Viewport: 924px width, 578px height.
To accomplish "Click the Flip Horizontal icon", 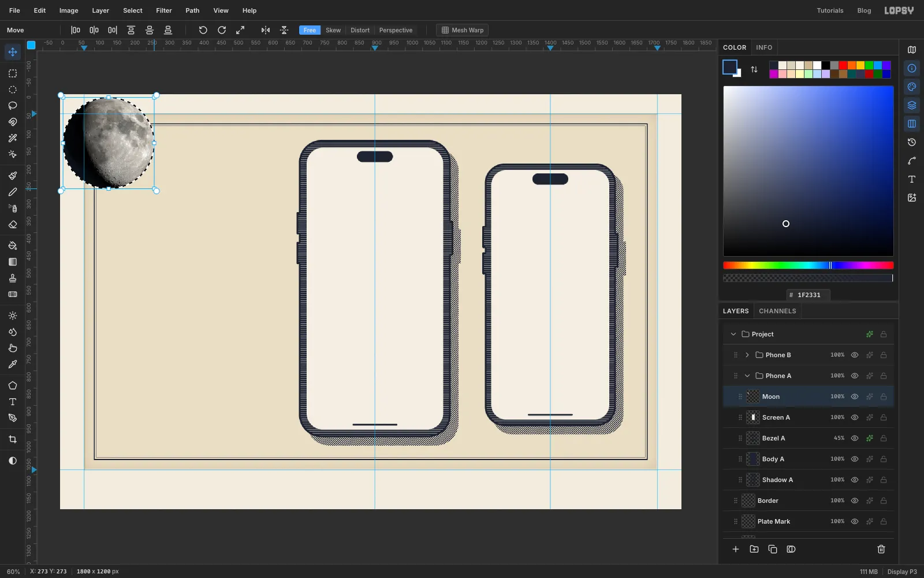I will pos(266,30).
